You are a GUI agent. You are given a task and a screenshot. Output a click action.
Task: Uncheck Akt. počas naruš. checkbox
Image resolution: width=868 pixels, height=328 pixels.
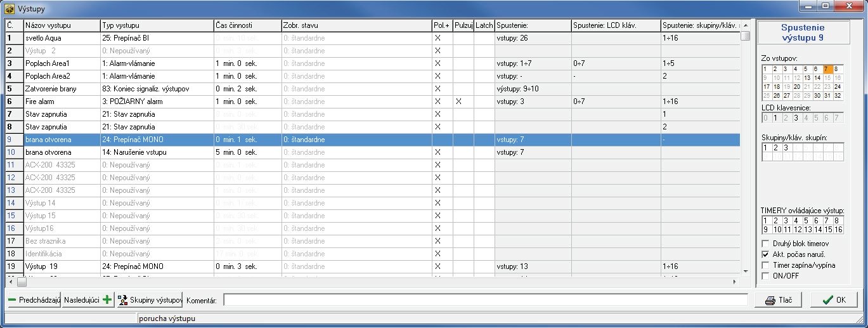[x=765, y=254]
